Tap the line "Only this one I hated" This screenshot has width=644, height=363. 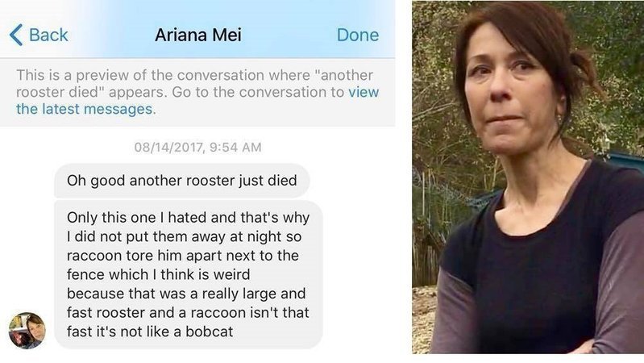[188, 218]
